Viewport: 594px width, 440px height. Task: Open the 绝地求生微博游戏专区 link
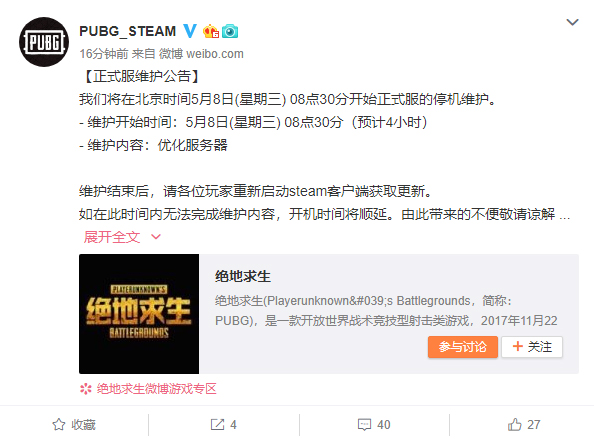click(156, 389)
